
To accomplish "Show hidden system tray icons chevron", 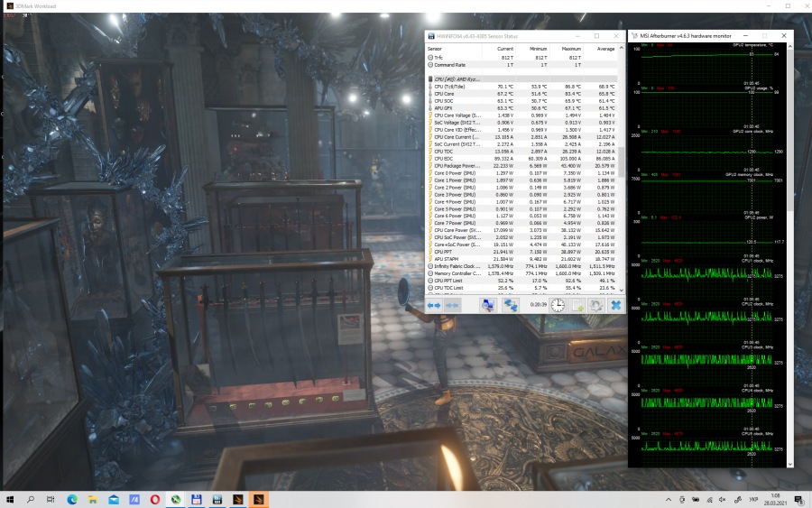I will coord(669,500).
